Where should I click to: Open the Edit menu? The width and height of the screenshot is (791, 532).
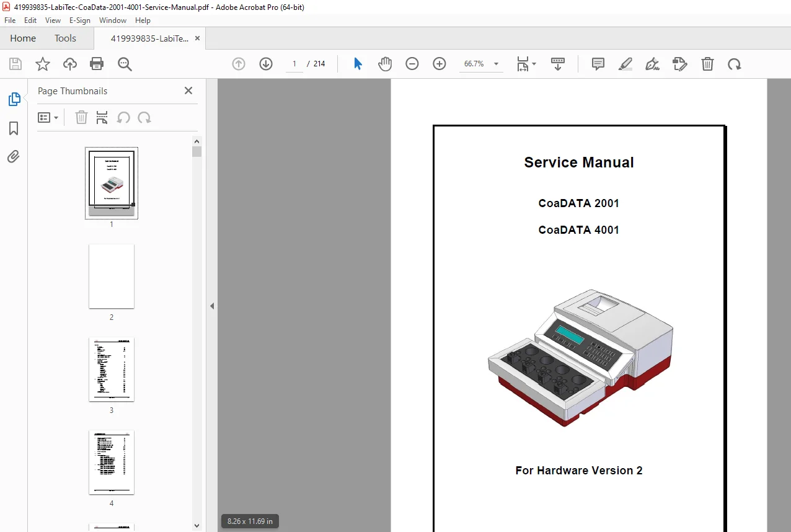tap(30, 20)
